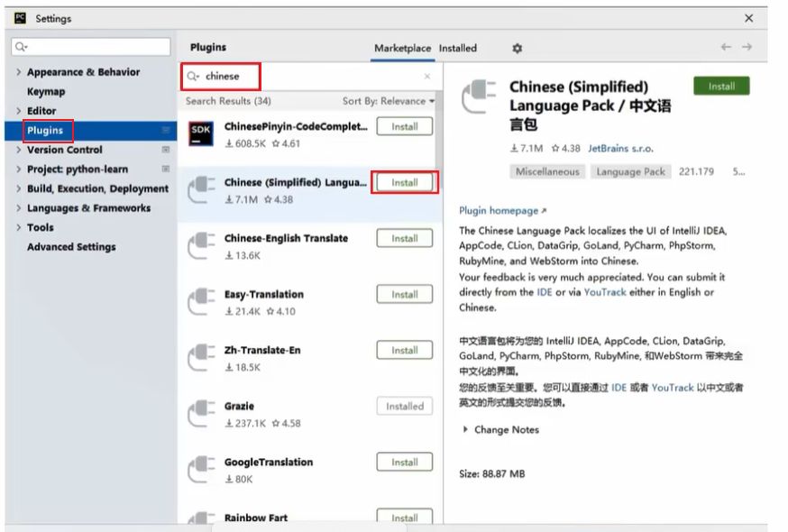Select Keymap in the settings tree
Screen dimensions: 788x532
pyautogui.click(x=46, y=92)
